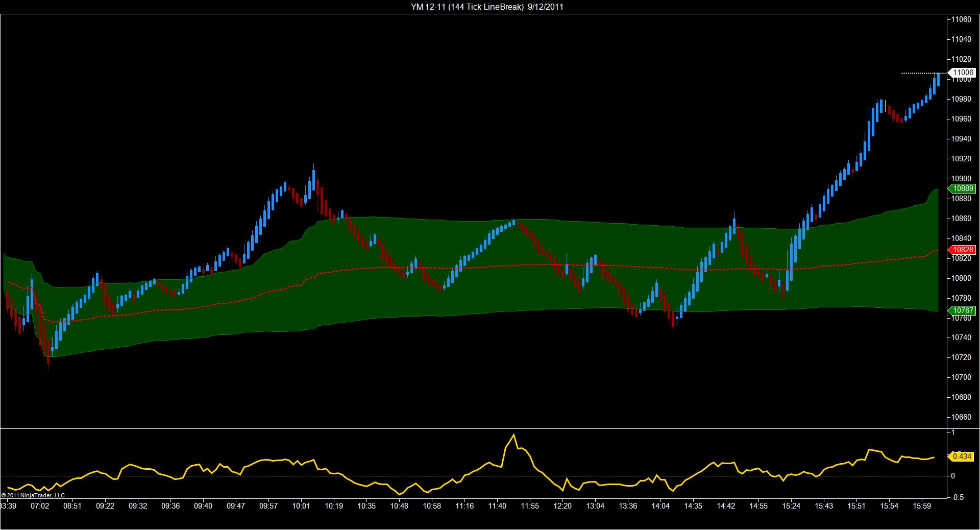Click the 15:43 time axis label
Viewport: 980px width, 530px height.
tap(824, 506)
